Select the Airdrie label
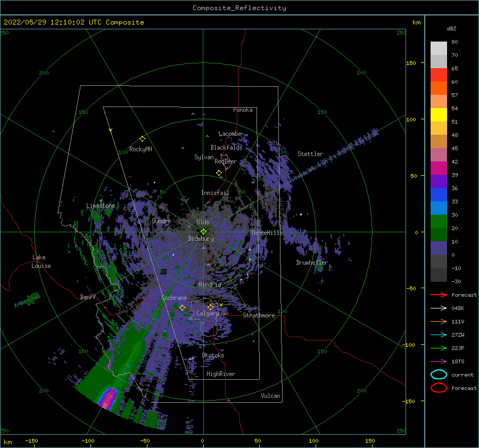 coord(210,284)
